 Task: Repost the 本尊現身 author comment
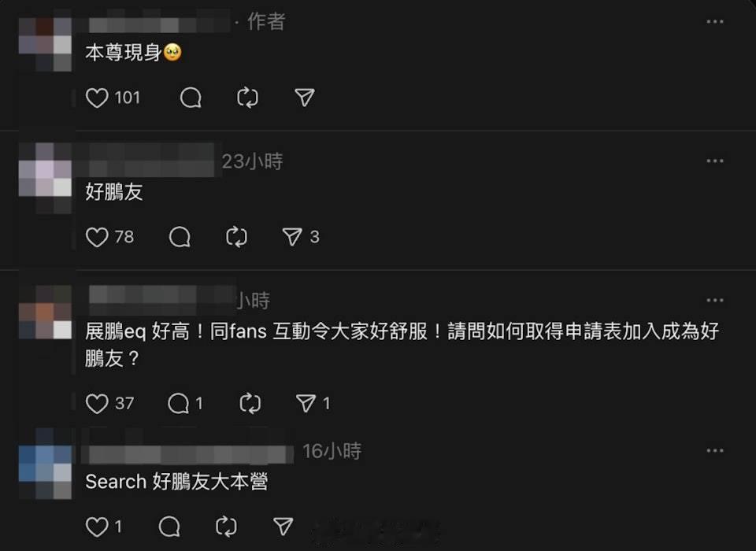(x=247, y=98)
